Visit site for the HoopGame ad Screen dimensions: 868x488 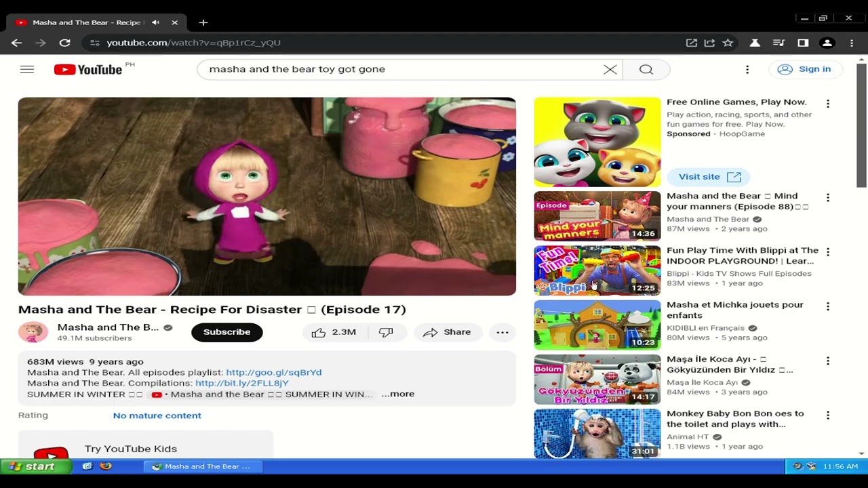[x=709, y=177]
